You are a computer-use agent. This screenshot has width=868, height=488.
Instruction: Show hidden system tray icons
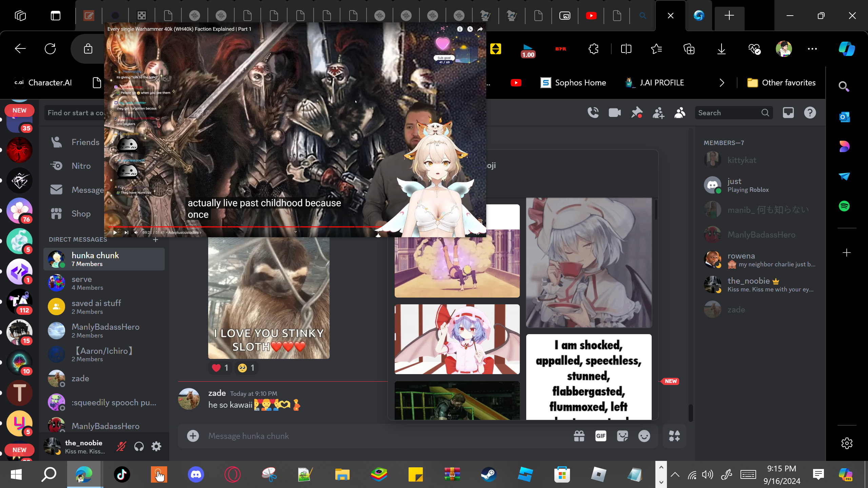tap(675, 474)
